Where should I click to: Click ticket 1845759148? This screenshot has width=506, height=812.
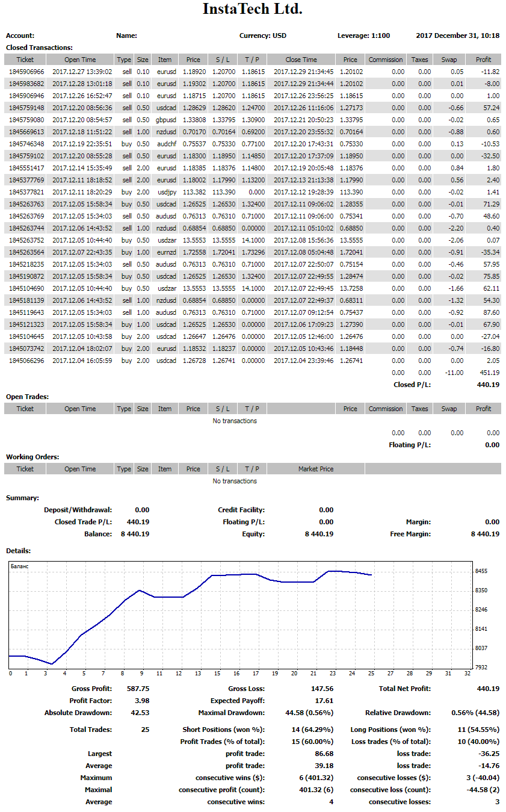(26, 108)
